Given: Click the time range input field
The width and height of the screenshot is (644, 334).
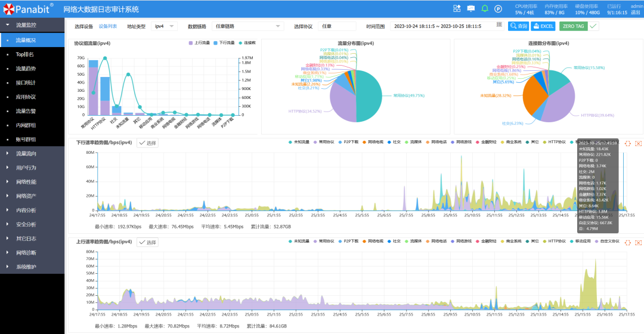Looking at the screenshot, I should coord(448,26).
